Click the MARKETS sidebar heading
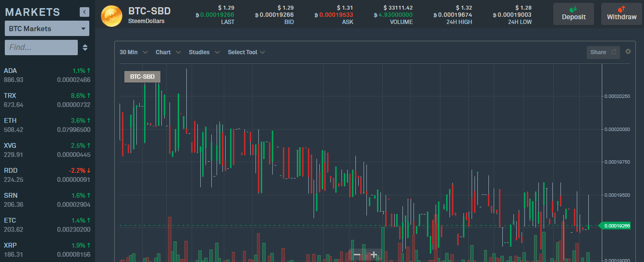Viewport: 644px width, 262px height. (33, 12)
